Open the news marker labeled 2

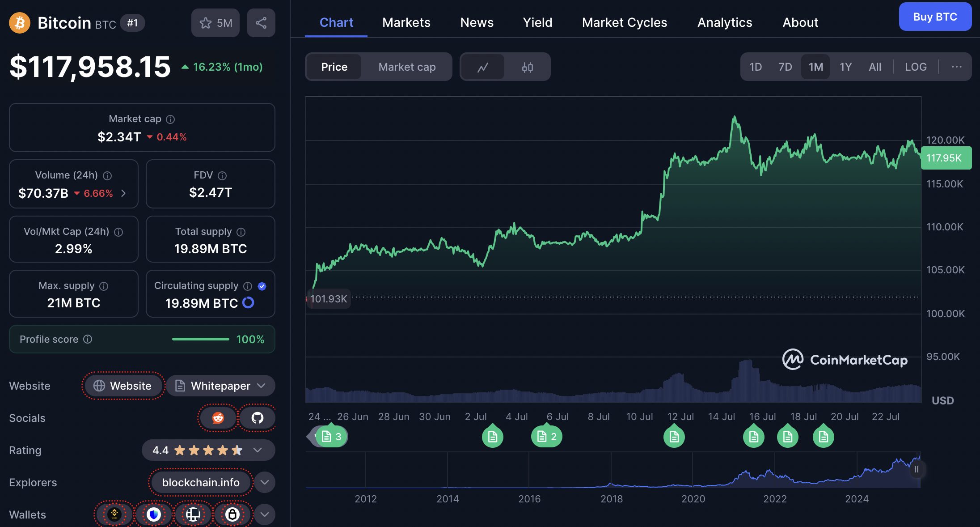[x=546, y=436]
